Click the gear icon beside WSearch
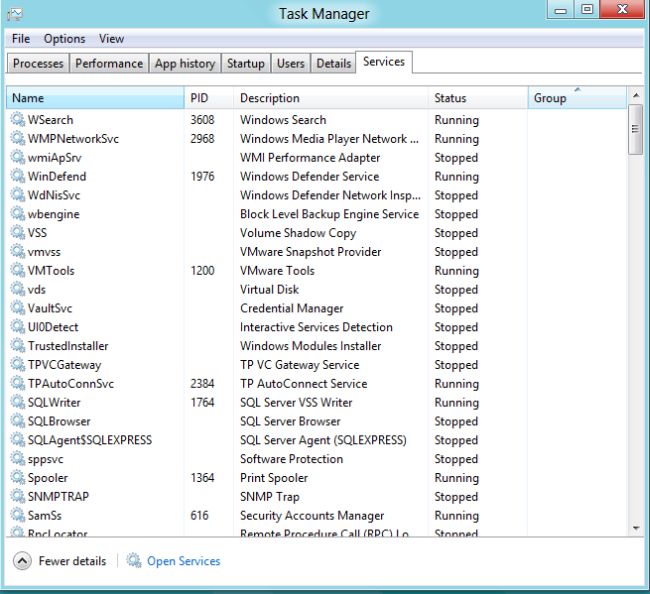 pos(17,119)
